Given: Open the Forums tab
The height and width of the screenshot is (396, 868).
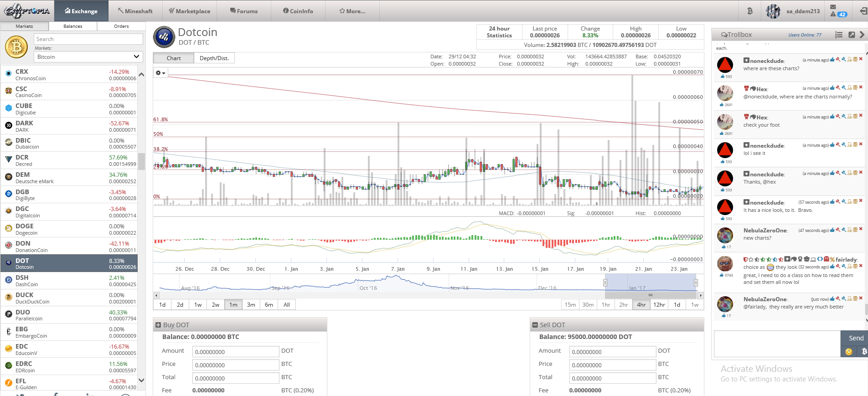Looking at the screenshot, I should [244, 11].
